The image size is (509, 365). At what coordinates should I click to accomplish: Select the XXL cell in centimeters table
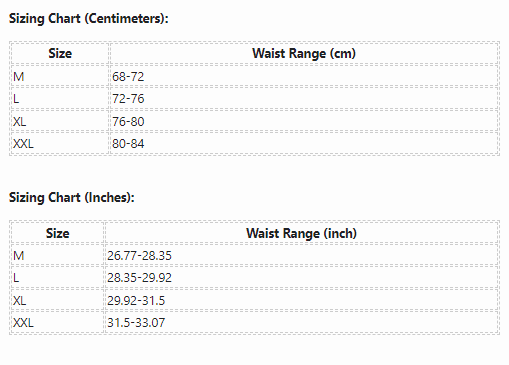coord(60,144)
